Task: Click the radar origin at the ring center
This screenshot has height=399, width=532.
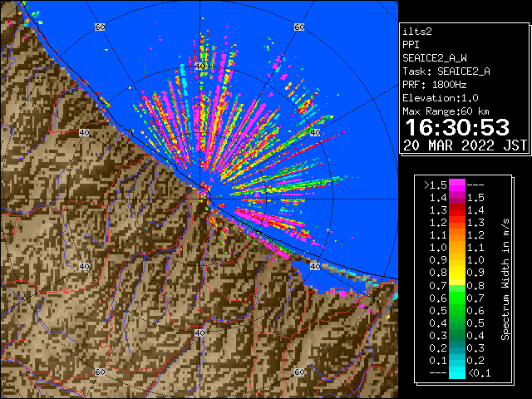Action: (199, 199)
